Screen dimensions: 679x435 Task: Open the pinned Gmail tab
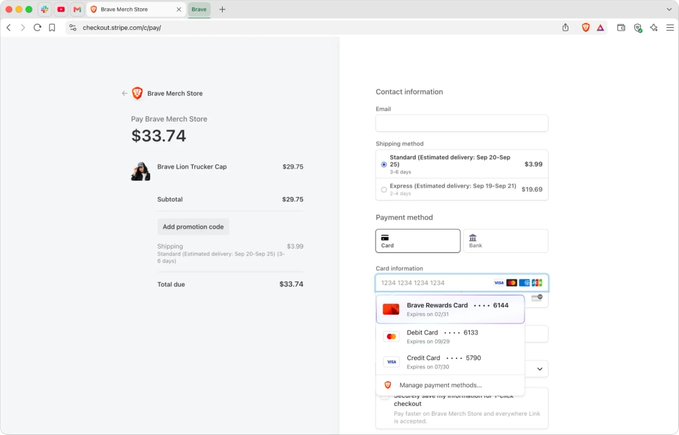tap(77, 9)
